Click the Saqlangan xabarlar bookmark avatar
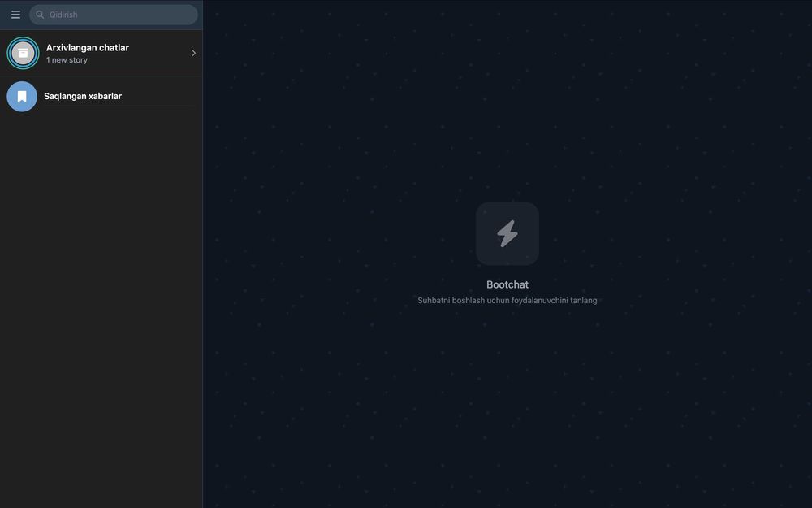Screen dimensions: 812x508 coord(22,97)
